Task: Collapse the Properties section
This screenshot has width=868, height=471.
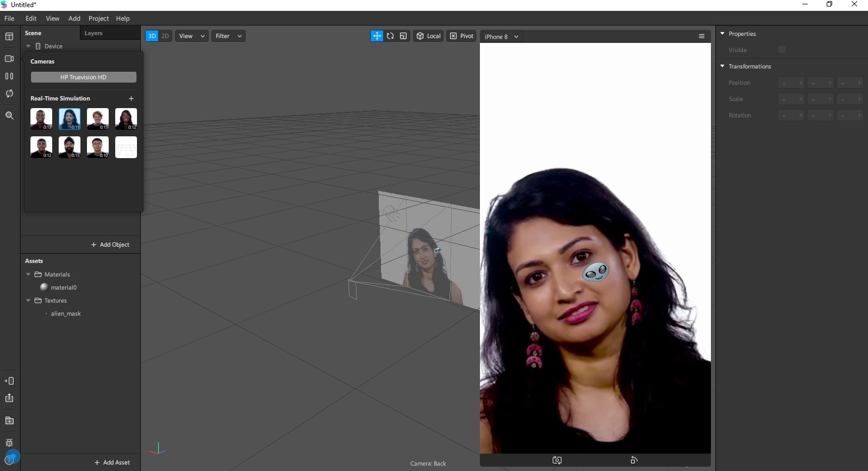Action: 722,34
